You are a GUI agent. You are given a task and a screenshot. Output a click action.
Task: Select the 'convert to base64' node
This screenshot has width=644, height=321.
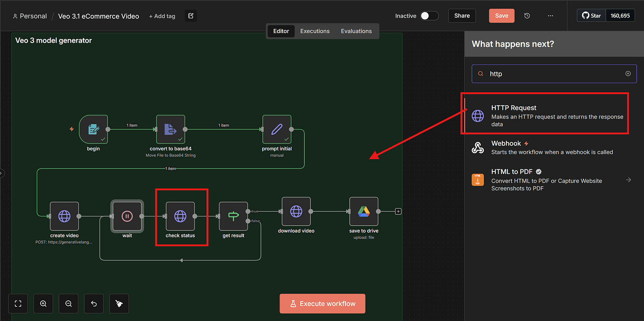(170, 129)
